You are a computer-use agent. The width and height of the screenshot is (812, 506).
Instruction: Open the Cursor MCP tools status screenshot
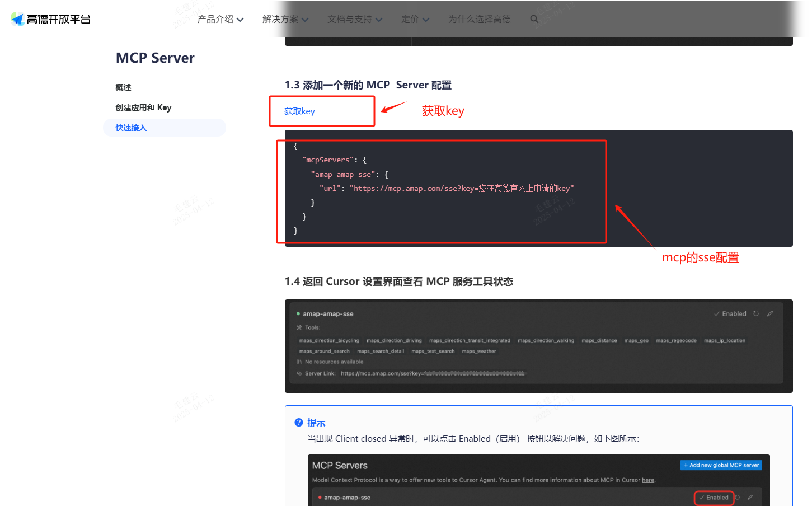pos(539,346)
